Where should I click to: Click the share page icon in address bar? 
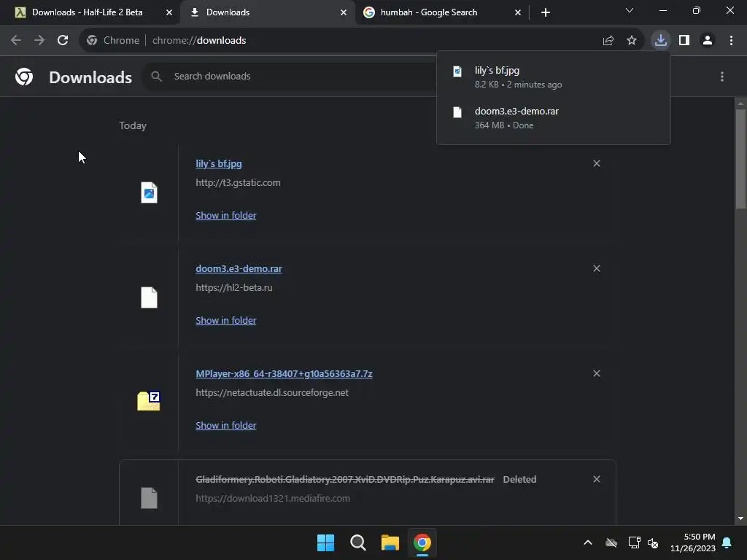(x=608, y=41)
